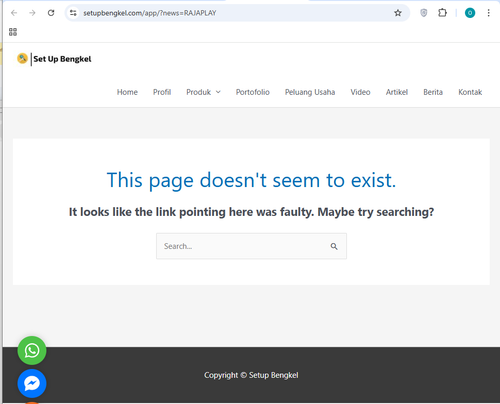
Task: Open the Peluang Usaha menu item
Action: 310,92
